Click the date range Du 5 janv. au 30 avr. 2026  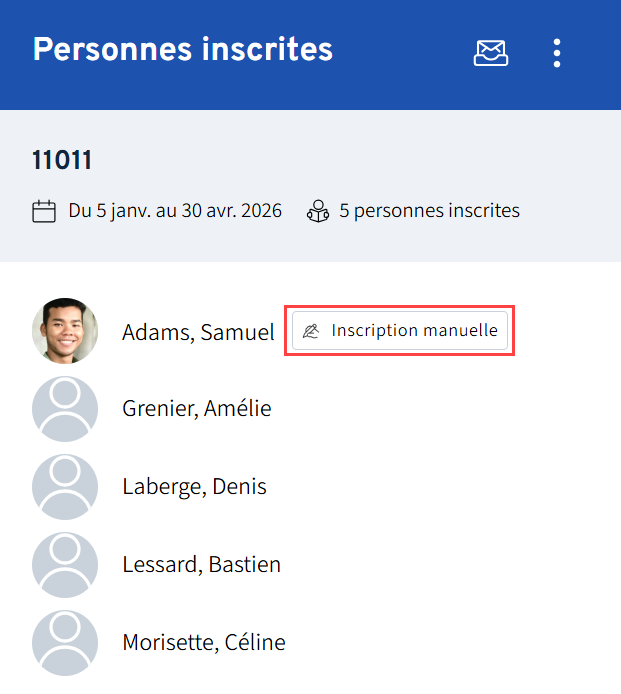tap(175, 211)
